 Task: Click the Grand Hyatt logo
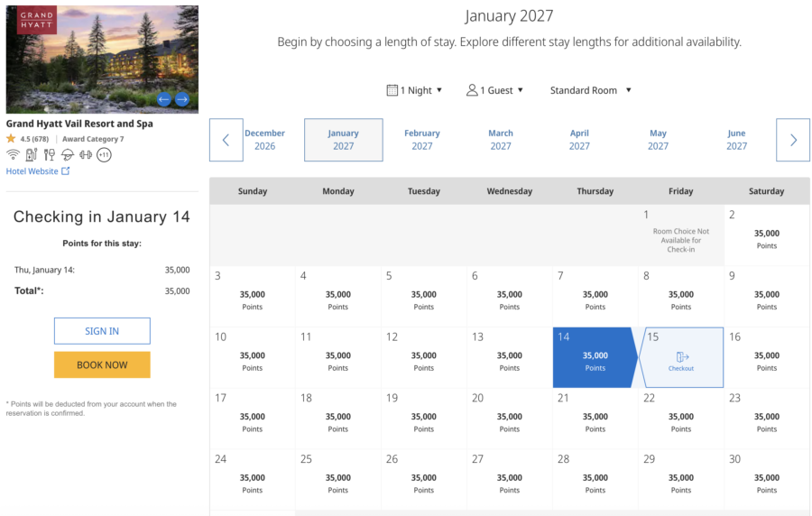(37, 20)
